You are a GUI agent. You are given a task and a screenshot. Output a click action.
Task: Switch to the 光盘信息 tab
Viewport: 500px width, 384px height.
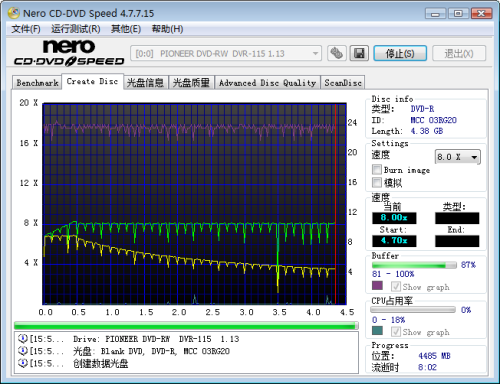(146, 83)
